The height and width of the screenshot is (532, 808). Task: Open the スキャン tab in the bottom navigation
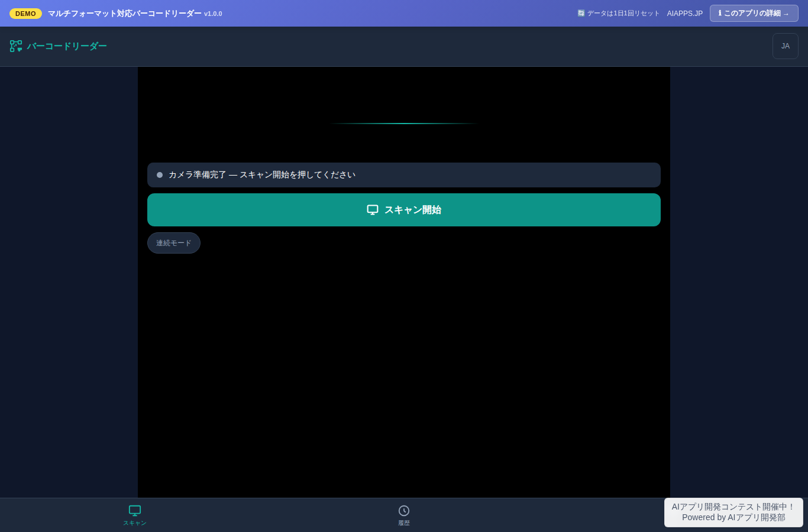pos(135,515)
